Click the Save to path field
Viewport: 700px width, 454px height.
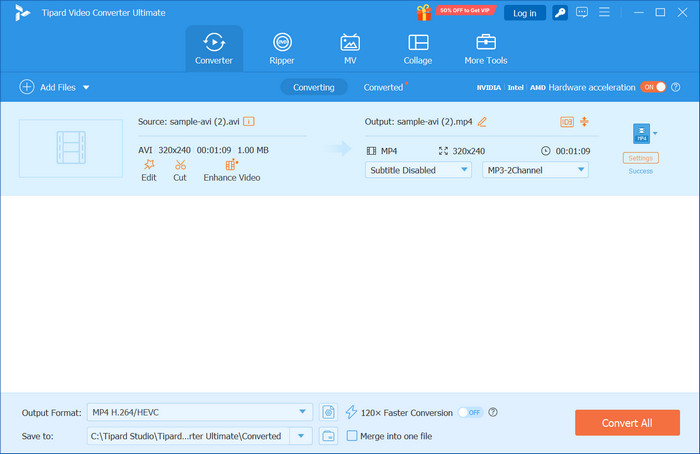(188, 436)
